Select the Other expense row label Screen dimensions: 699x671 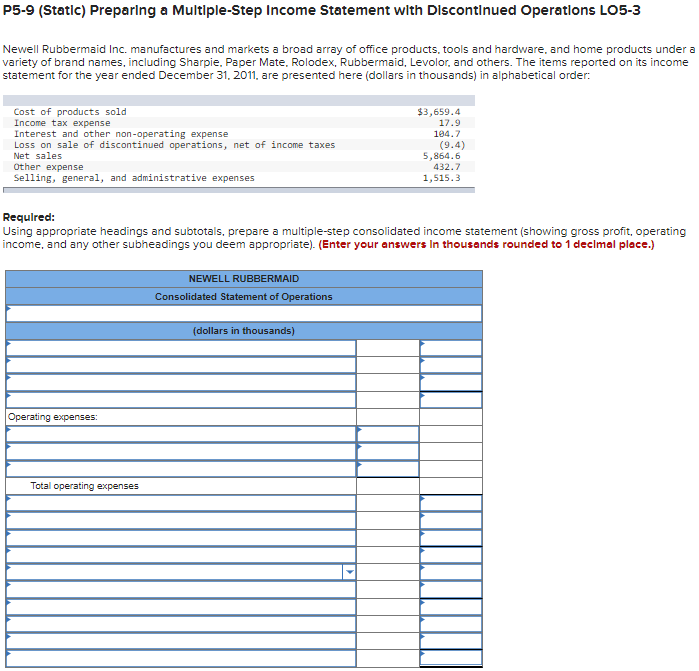(x=49, y=167)
